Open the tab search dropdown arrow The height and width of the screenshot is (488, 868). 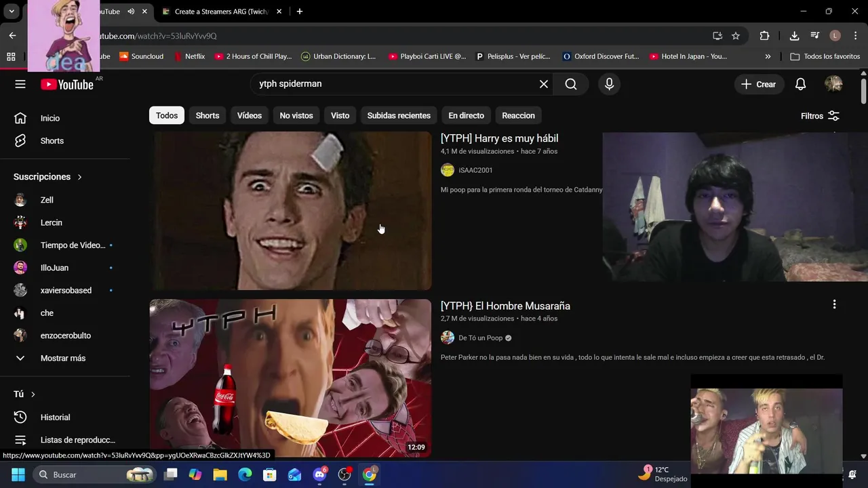12,12
